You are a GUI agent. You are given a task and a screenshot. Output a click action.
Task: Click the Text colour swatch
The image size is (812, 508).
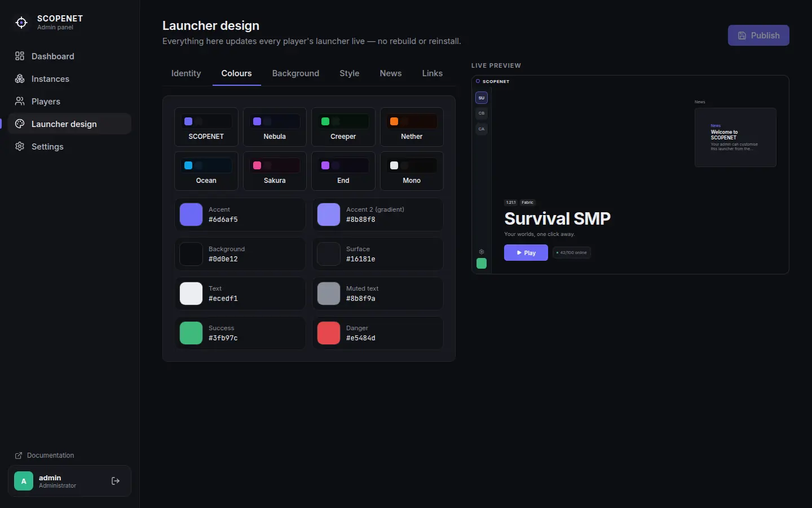coord(191,294)
